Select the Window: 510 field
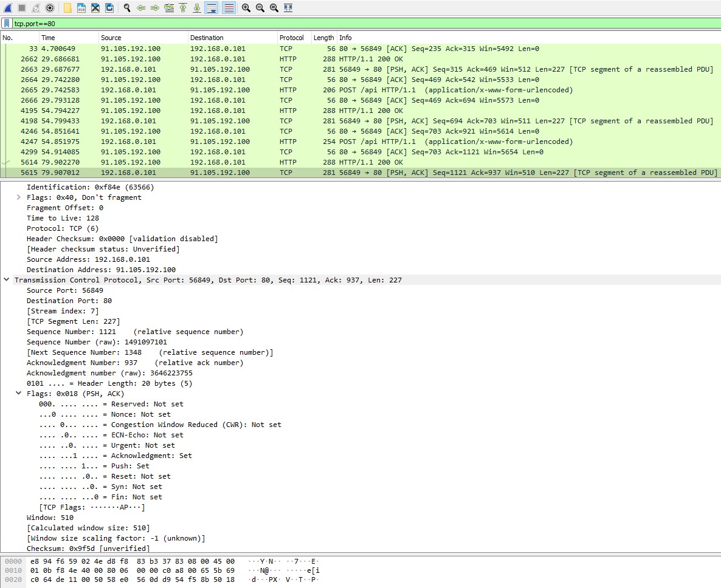Screen dimensions: 721x588 (50, 518)
